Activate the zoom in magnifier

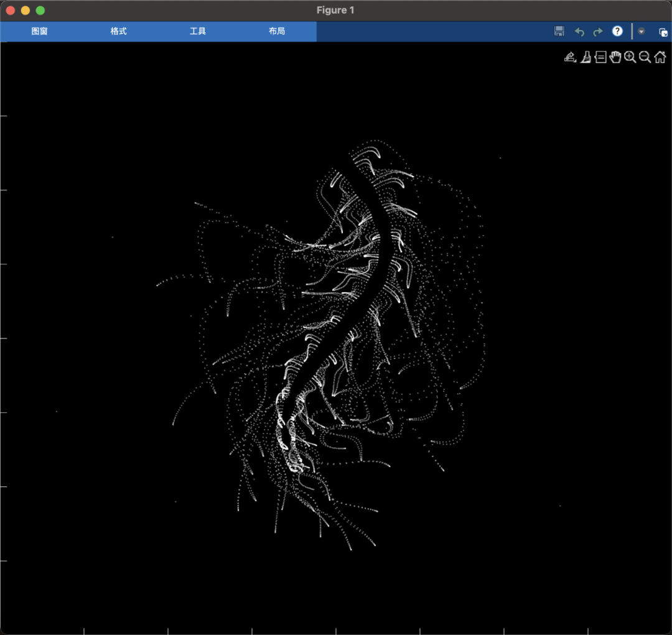click(x=630, y=57)
